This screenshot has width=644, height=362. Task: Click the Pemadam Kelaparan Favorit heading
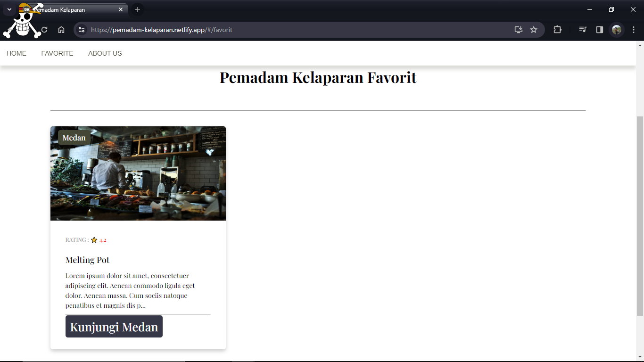(x=318, y=77)
